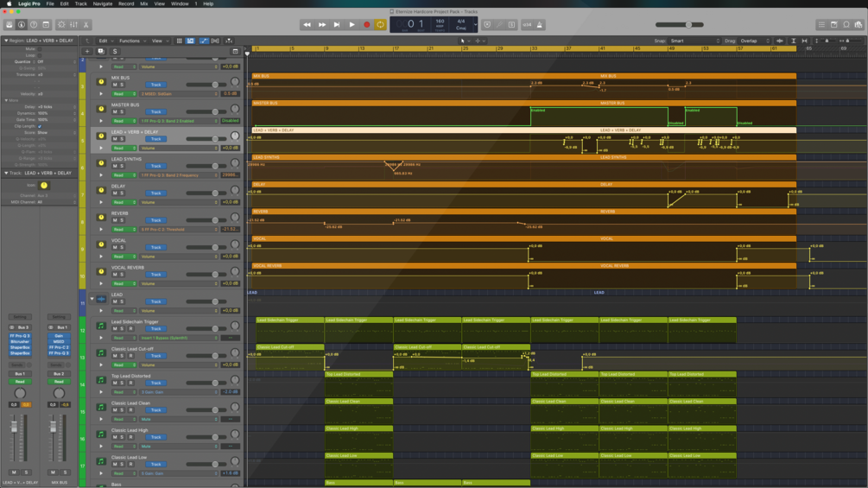
Task: Click the Rewind transport button
Action: pyautogui.click(x=307, y=25)
